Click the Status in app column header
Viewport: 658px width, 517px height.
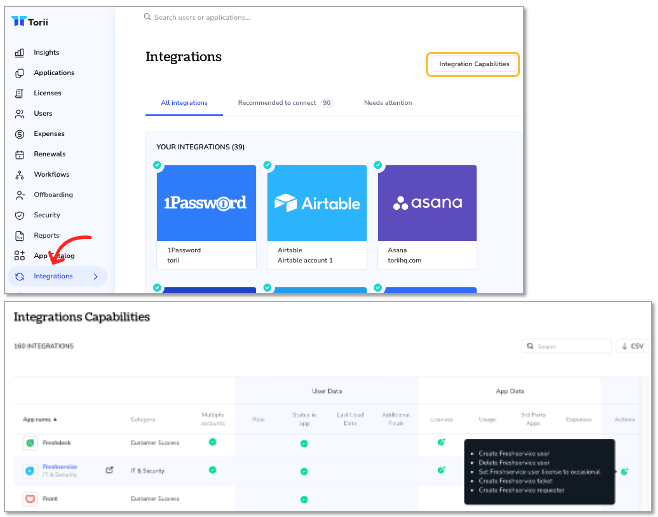point(304,419)
